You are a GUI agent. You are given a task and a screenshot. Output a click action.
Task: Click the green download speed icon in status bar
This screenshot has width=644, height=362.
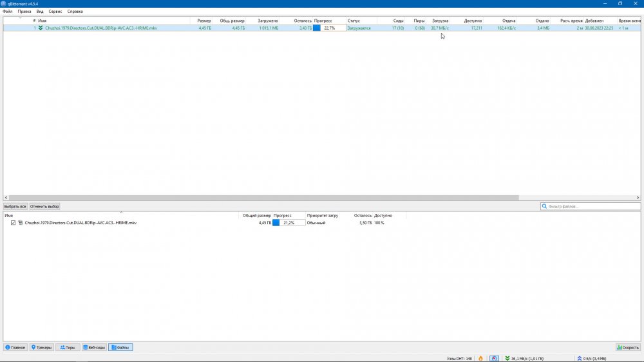coord(507,358)
